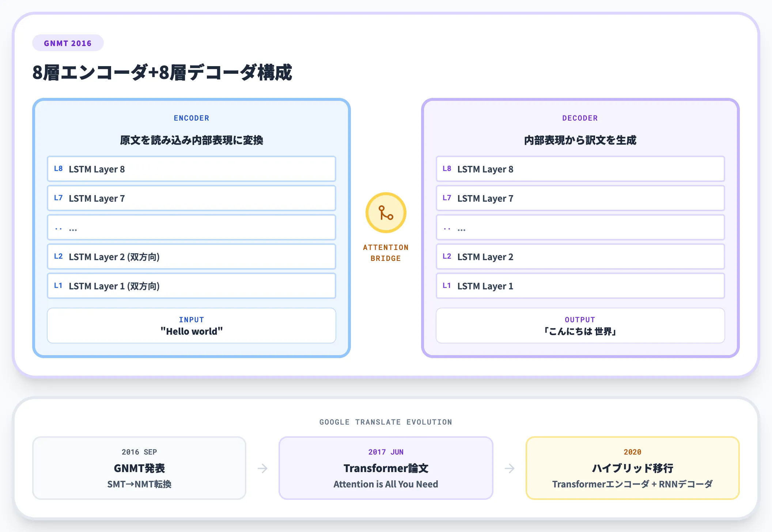Click the ENCODER label
The image size is (772, 532).
click(x=192, y=118)
